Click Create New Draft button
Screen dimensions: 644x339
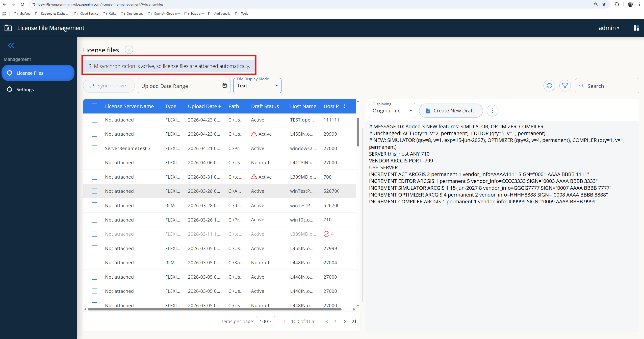451,111
